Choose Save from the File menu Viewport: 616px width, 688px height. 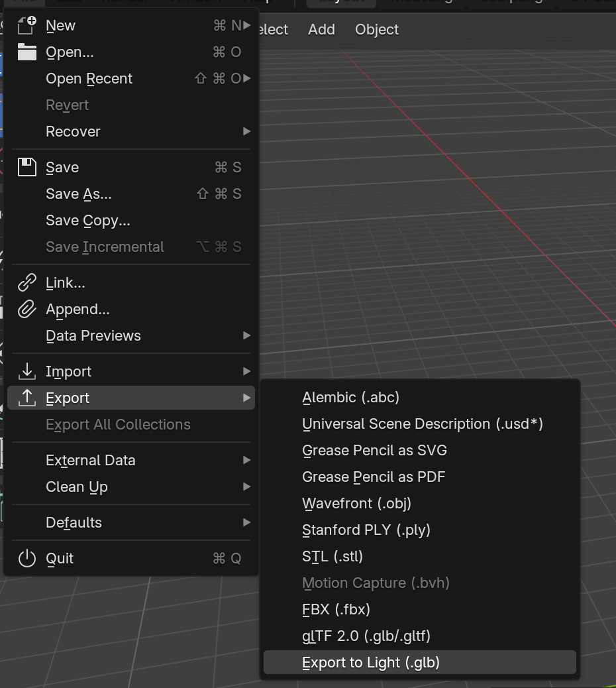[x=131, y=167]
